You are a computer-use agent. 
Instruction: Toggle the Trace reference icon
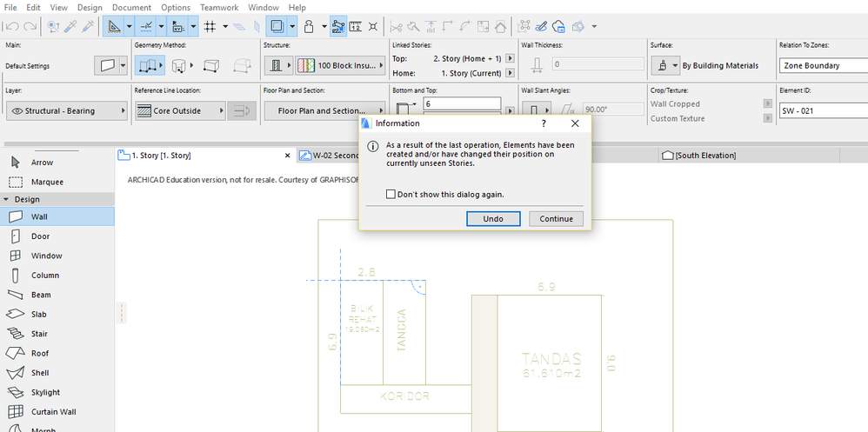pyautogui.click(x=277, y=26)
